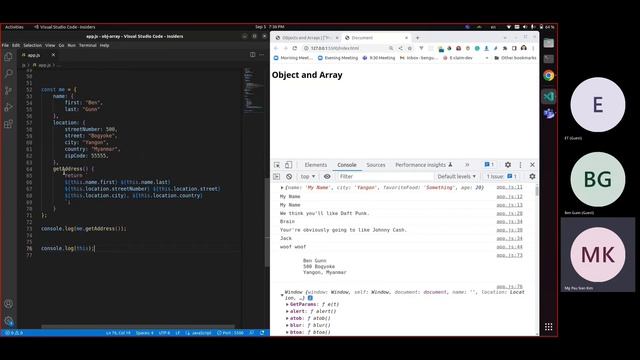Open the 1 Issue link in console
The height and width of the screenshot is (360, 640).
pos(502,177)
